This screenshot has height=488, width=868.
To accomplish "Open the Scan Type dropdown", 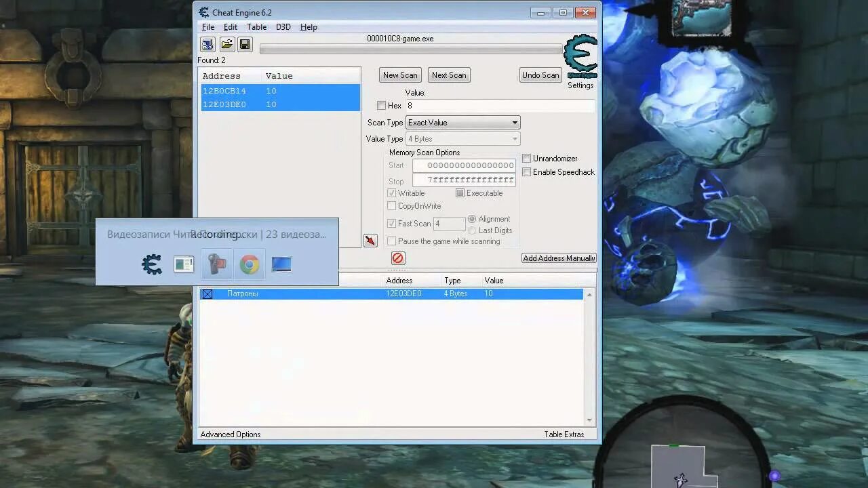I will point(462,123).
